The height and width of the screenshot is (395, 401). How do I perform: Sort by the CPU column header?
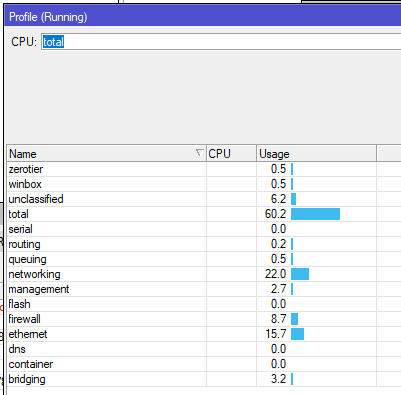coord(231,154)
